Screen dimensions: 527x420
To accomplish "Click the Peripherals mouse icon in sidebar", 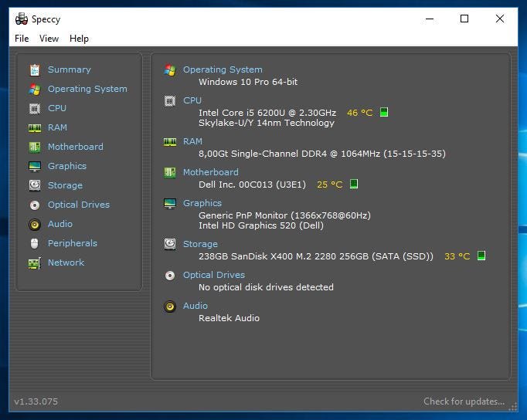I will pyautogui.click(x=34, y=243).
